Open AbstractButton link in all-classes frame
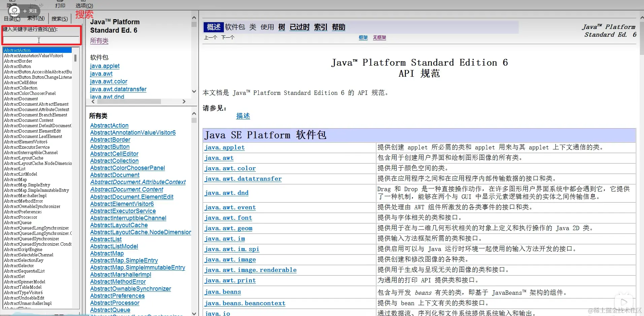Viewport: 644px width, 316px height. (x=110, y=147)
